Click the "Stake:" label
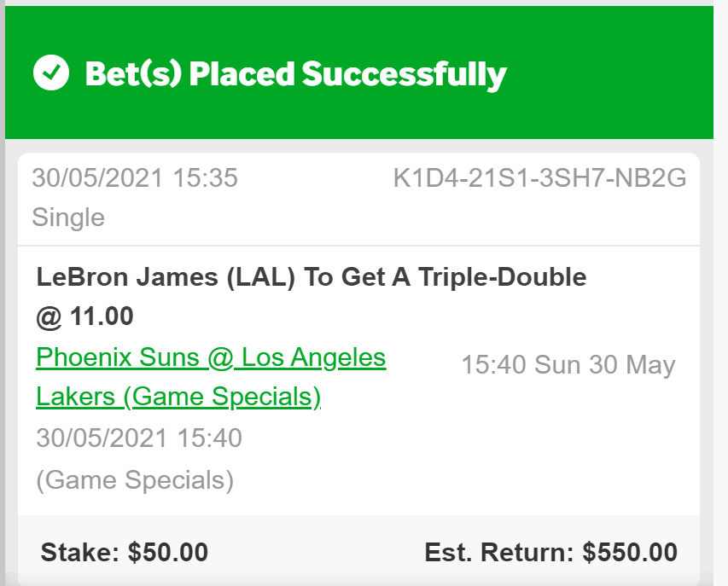Viewport: 728px width, 586px height. click(81, 552)
